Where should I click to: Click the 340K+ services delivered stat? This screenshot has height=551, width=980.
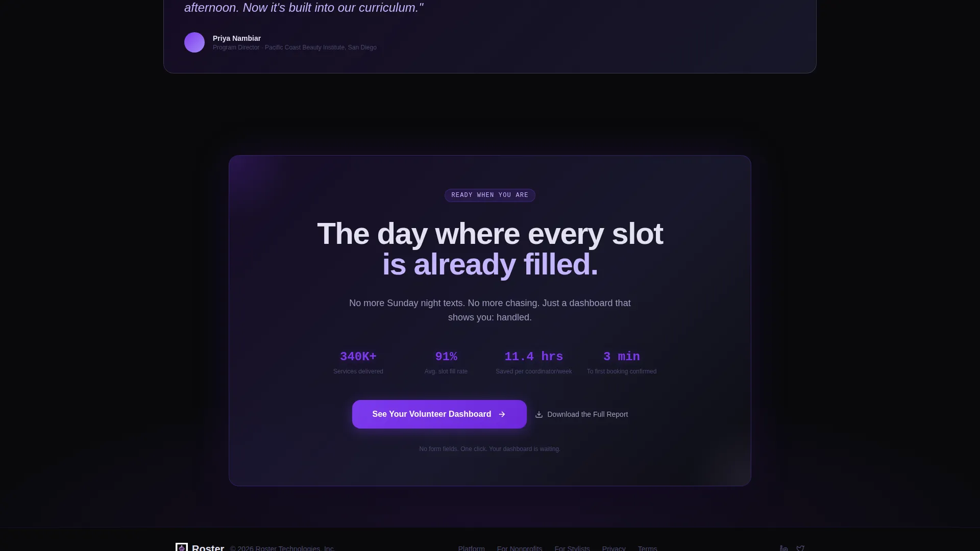pyautogui.click(x=358, y=363)
